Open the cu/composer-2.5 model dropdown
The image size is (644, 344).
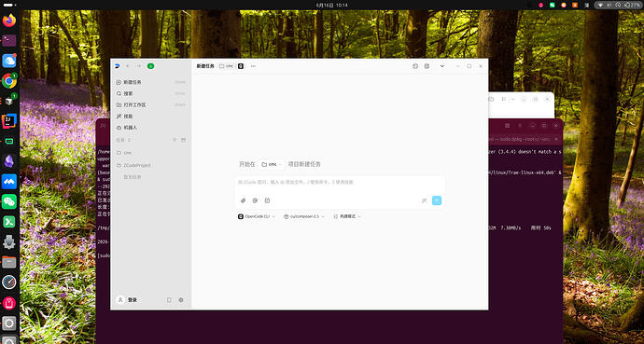304,216
